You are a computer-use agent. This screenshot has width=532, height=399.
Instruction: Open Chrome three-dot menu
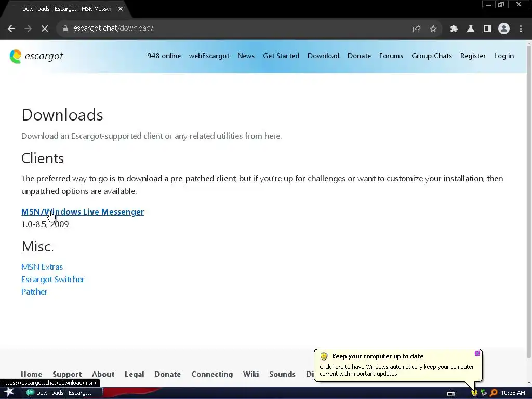point(521,29)
